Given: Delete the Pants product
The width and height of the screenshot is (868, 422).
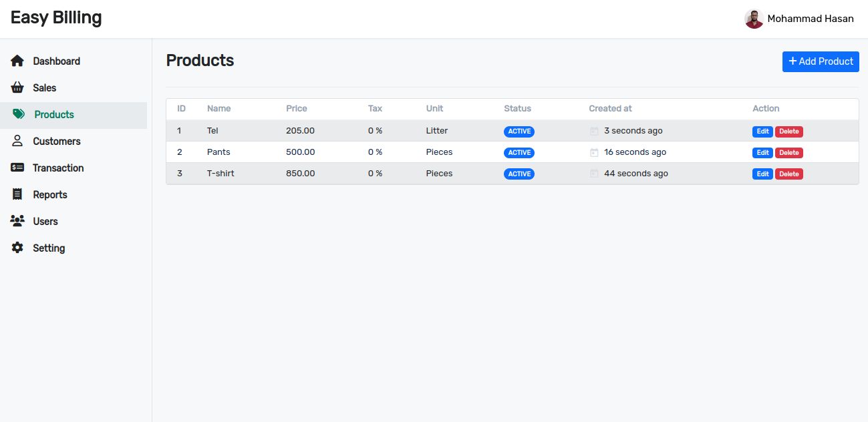Looking at the screenshot, I should point(789,153).
